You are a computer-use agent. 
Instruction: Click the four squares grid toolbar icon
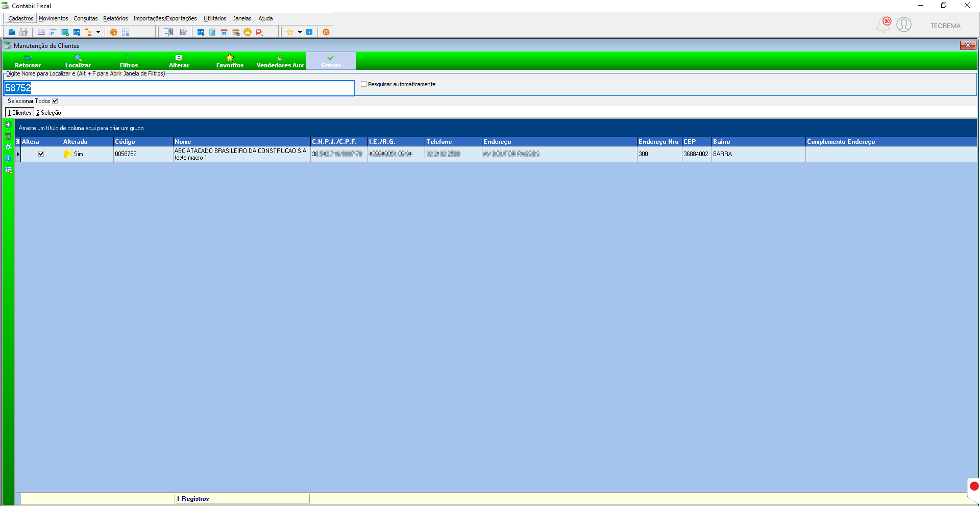126,32
